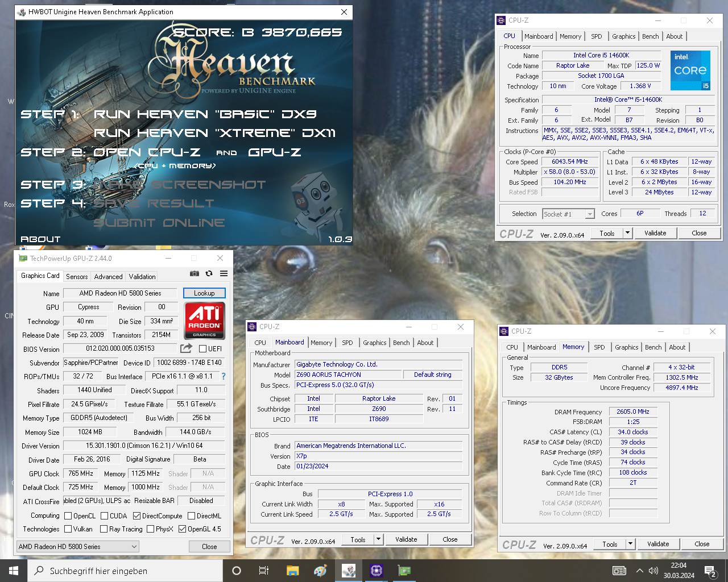Open the Socket #1 selection dropdown
The image size is (728, 582).
tap(568, 214)
